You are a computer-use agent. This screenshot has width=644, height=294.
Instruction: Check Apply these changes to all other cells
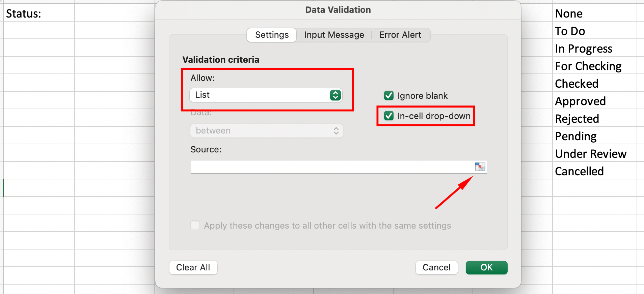(195, 225)
